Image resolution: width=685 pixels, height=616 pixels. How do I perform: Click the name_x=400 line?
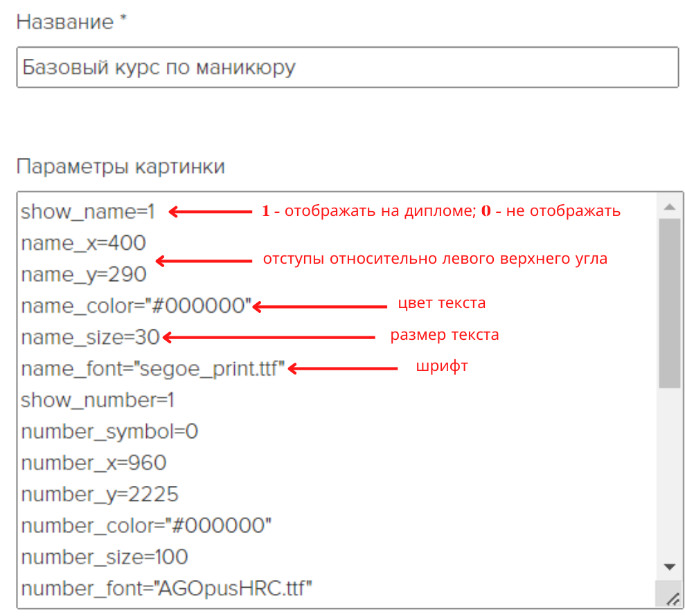[x=83, y=243]
